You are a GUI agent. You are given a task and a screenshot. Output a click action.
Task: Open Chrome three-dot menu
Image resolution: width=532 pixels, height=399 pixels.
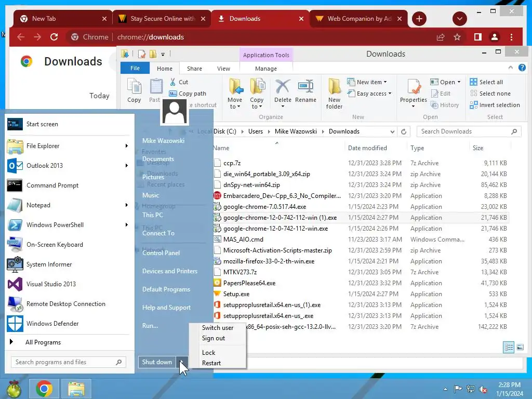[512, 37]
